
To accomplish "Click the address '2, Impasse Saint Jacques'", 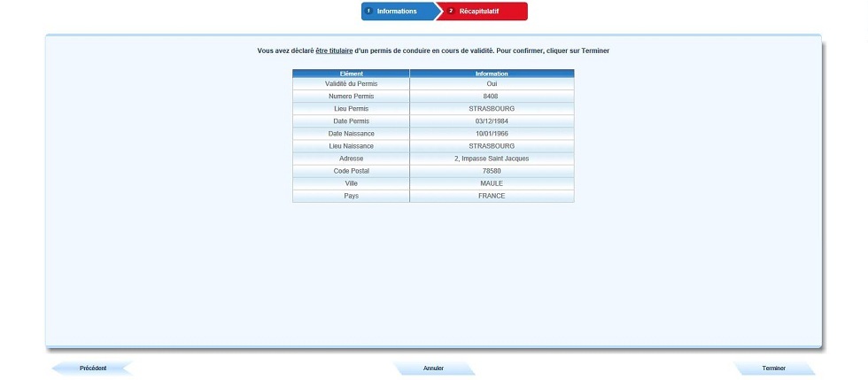I will pyautogui.click(x=492, y=158).
